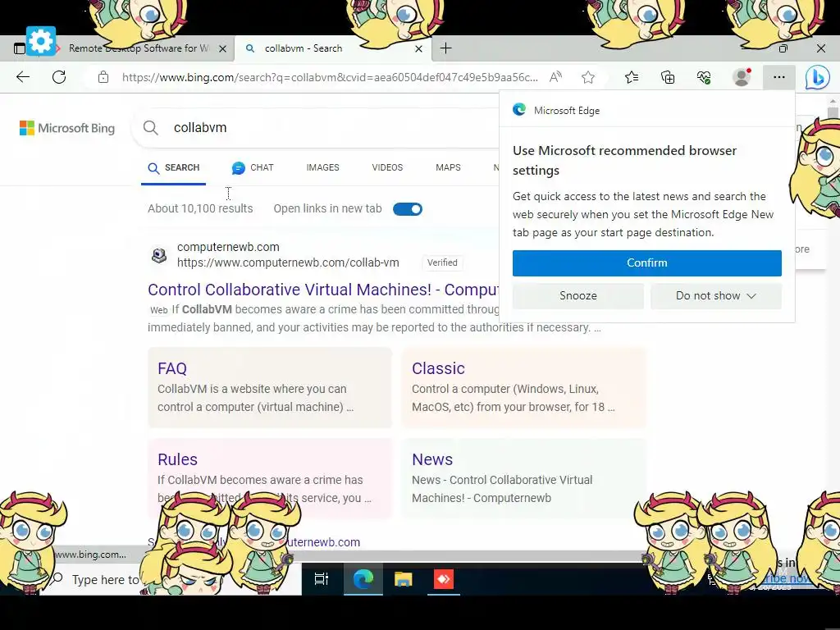Open the Collections icon

(x=668, y=78)
